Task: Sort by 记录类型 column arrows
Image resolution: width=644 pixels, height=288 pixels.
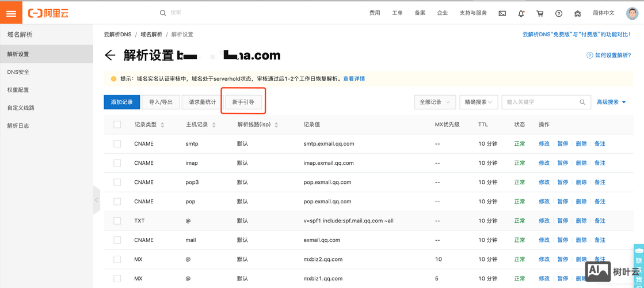Action: tap(162, 125)
